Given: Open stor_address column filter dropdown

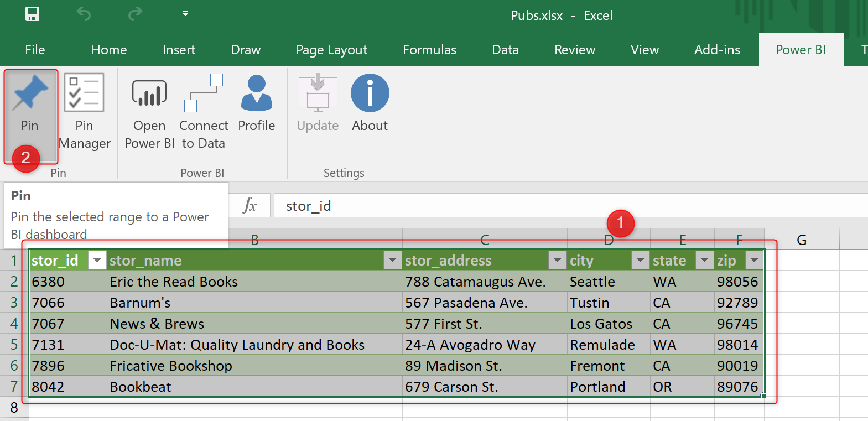Looking at the screenshot, I should [x=557, y=260].
